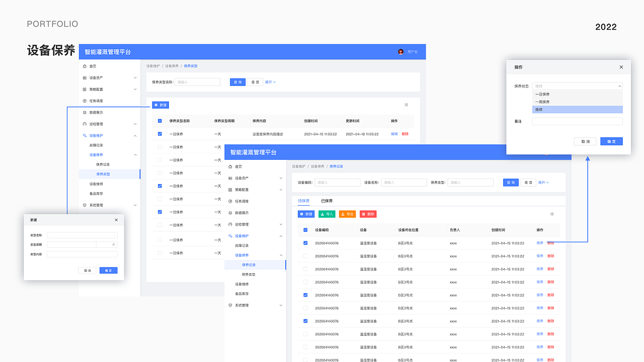The height and width of the screenshot is (362, 644).
Task: Close the 操作 dialog with X
Action: (x=621, y=67)
